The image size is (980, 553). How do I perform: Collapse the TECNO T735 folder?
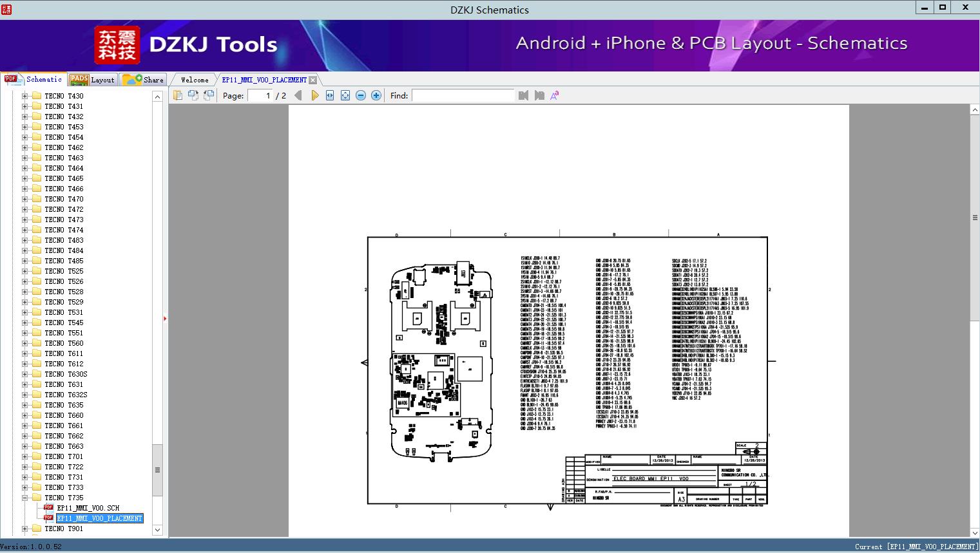coord(25,498)
